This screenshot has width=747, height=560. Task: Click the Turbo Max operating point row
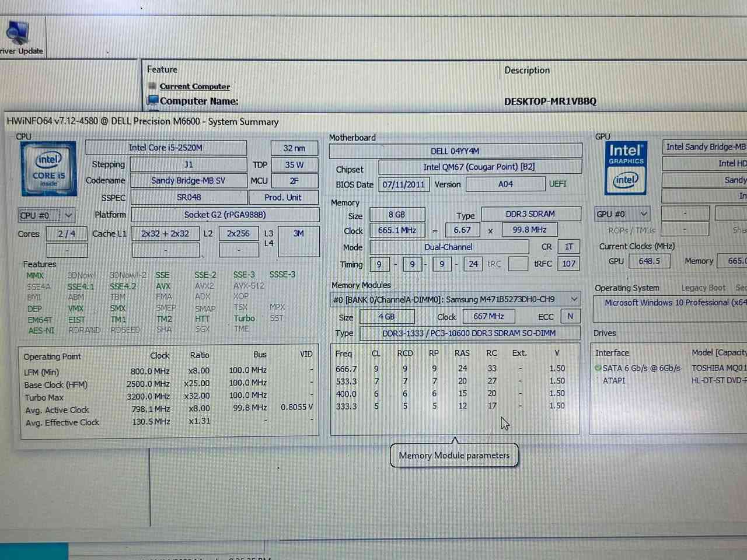point(169,396)
